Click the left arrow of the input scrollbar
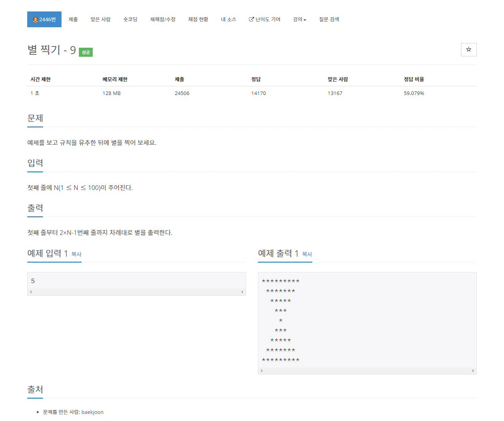The height and width of the screenshot is (421, 504). click(x=30, y=291)
